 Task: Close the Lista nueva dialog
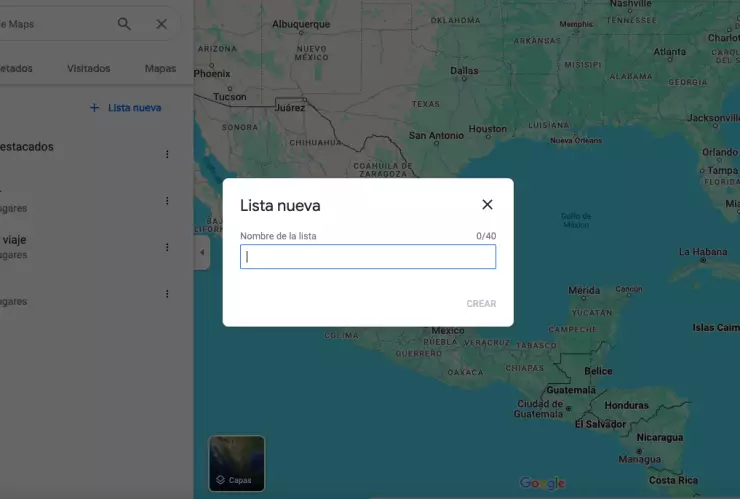(487, 204)
